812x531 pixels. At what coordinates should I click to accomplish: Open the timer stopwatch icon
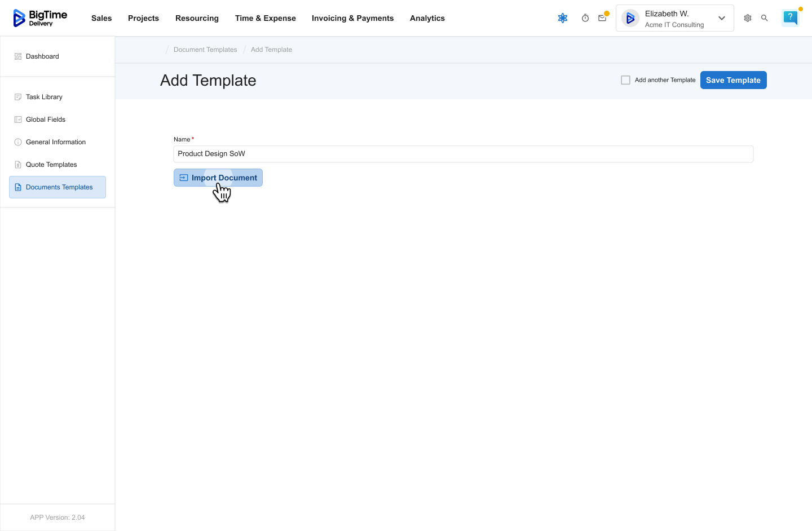[x=585, y=18]
